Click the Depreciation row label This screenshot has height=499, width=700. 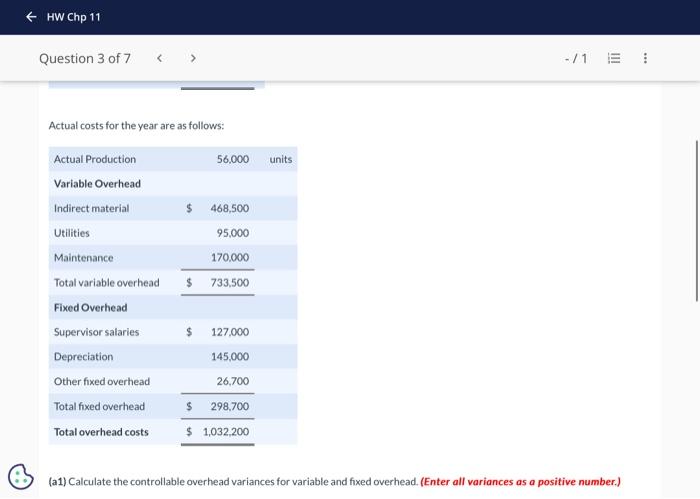coord(83,357)
